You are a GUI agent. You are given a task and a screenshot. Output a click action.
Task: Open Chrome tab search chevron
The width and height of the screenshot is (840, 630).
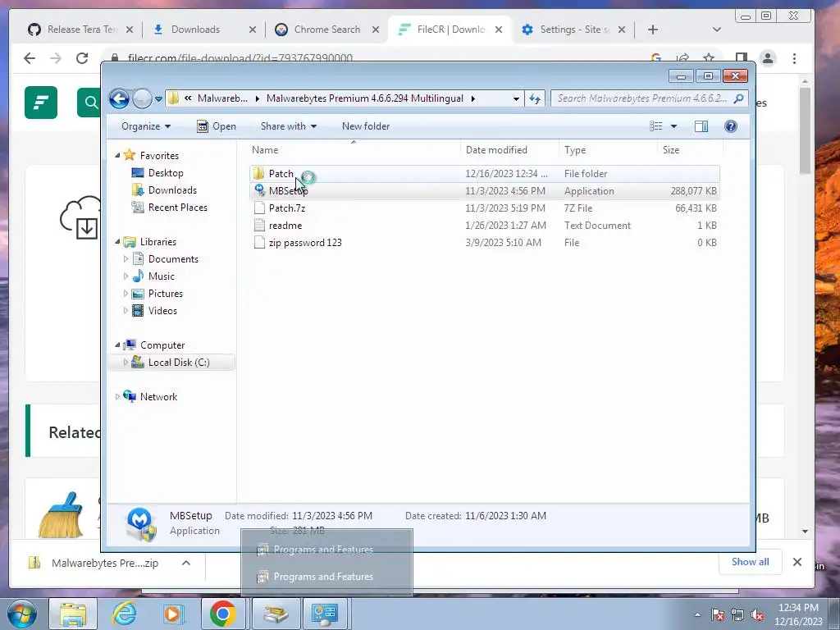tap(717, 30)
